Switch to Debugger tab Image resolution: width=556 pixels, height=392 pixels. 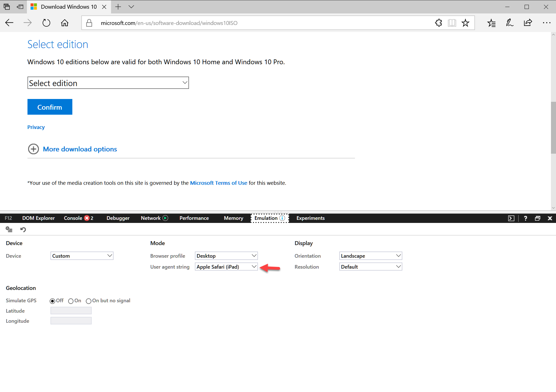[118, 218]
